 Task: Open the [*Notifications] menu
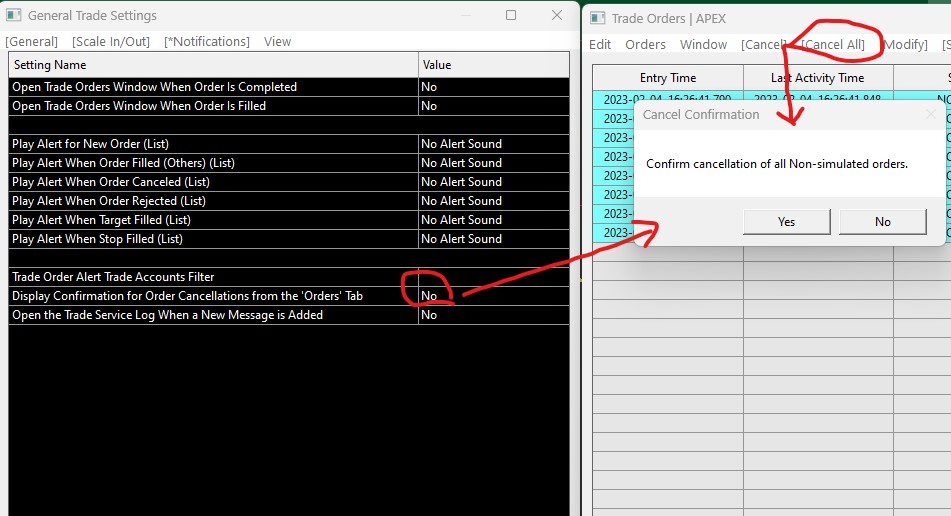point(207,42)
